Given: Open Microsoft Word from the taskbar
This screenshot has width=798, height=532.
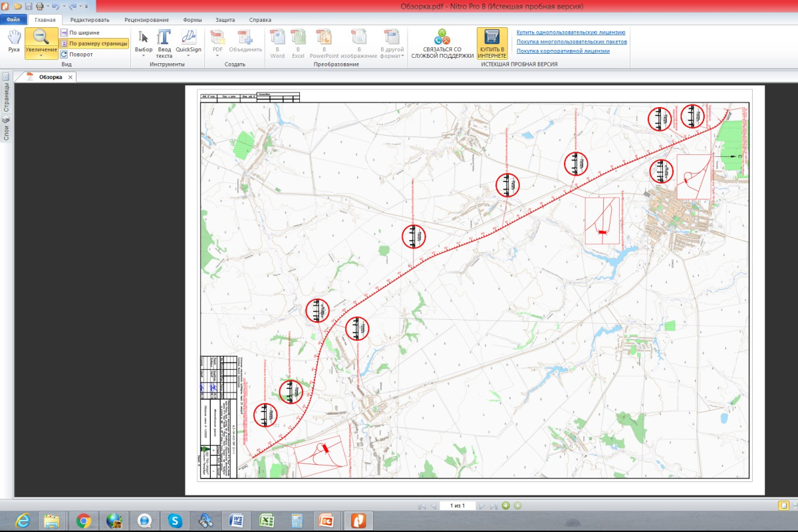Looking at the screenshot, I should click(237, 520).
